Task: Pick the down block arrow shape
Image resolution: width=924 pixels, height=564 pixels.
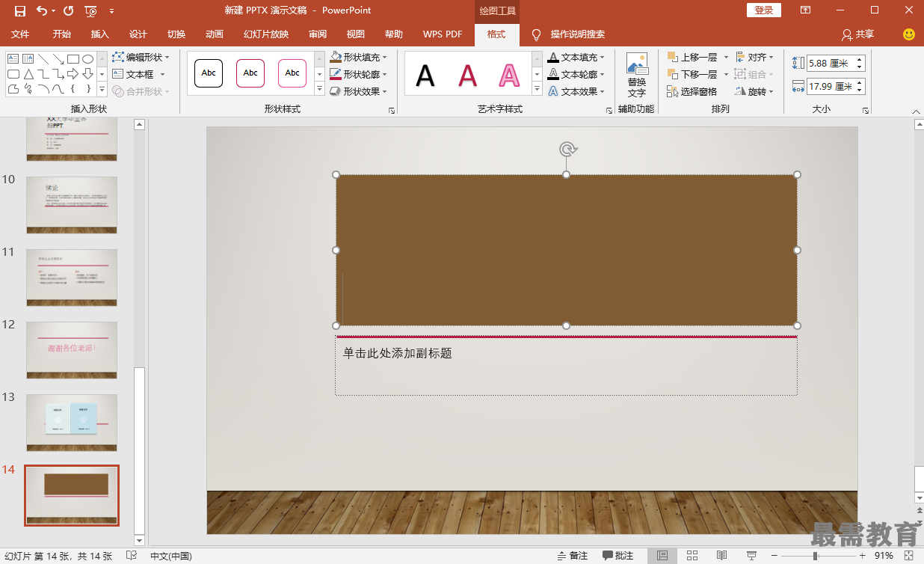Action: [87, 74]
